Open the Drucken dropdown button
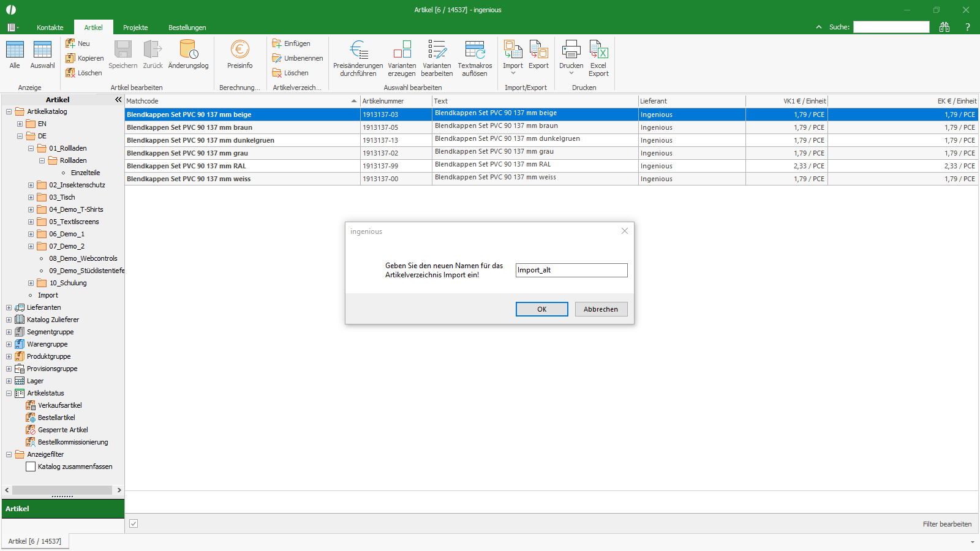Image resolution: width=980 pixels, height=551 pixels. tap(571, 59)
